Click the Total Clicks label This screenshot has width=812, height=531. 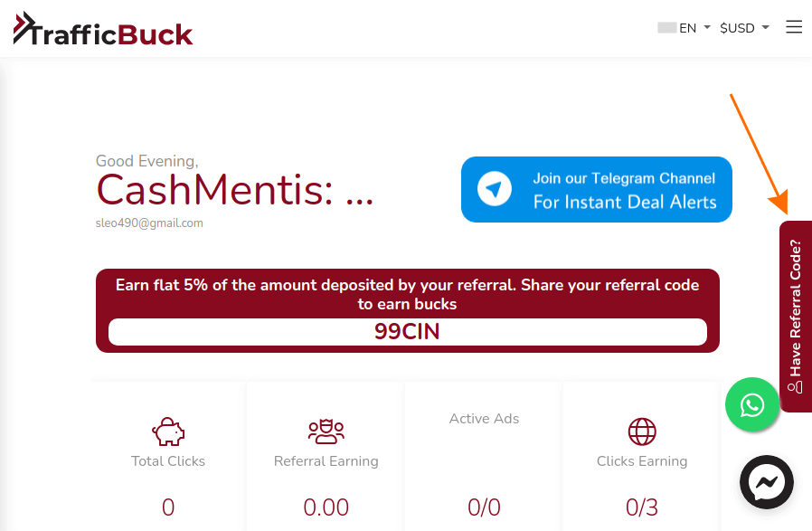click(x=168, y=461)
